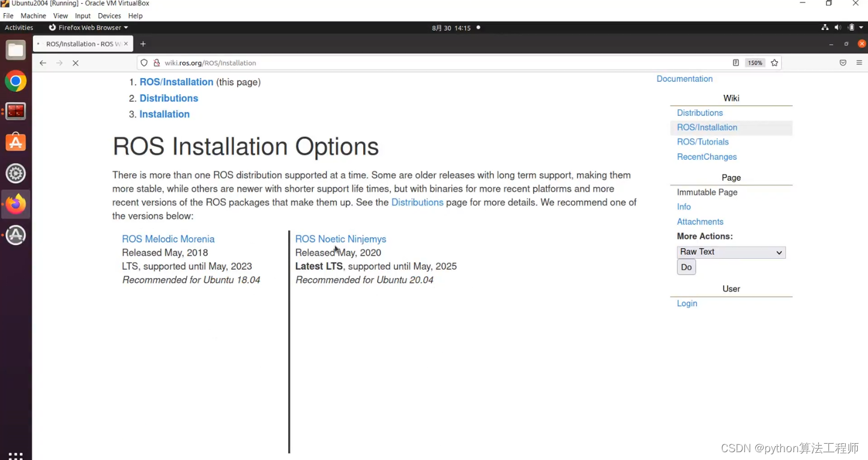
Task: Open Distributions link in the paragraph
Action: pyautogui.click(x=417, y=202)
